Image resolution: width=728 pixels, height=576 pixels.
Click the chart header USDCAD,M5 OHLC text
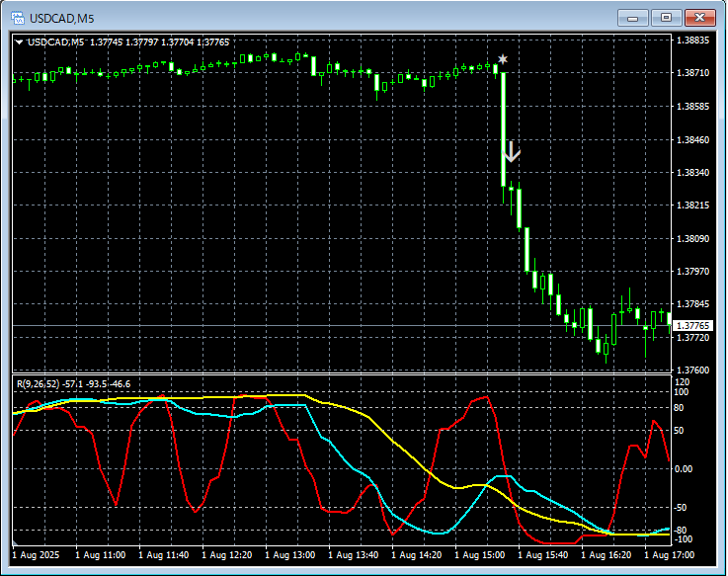(x=128, y=42)
